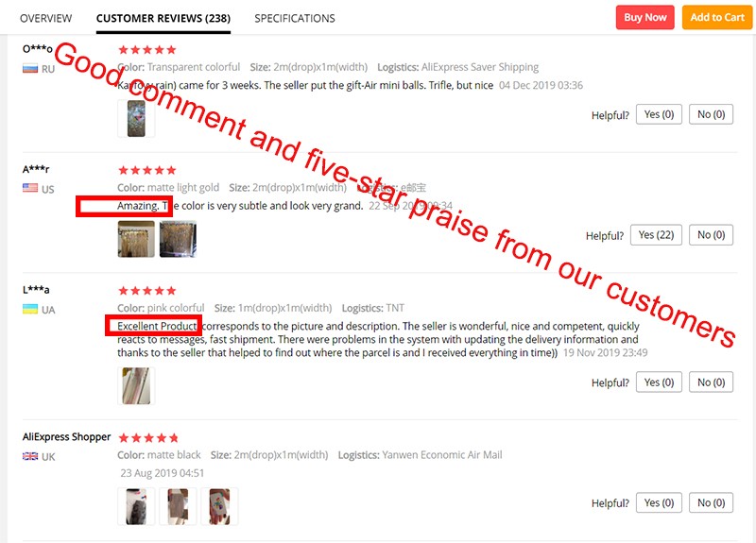Click No (0) on L***a's review

[711, 382]
